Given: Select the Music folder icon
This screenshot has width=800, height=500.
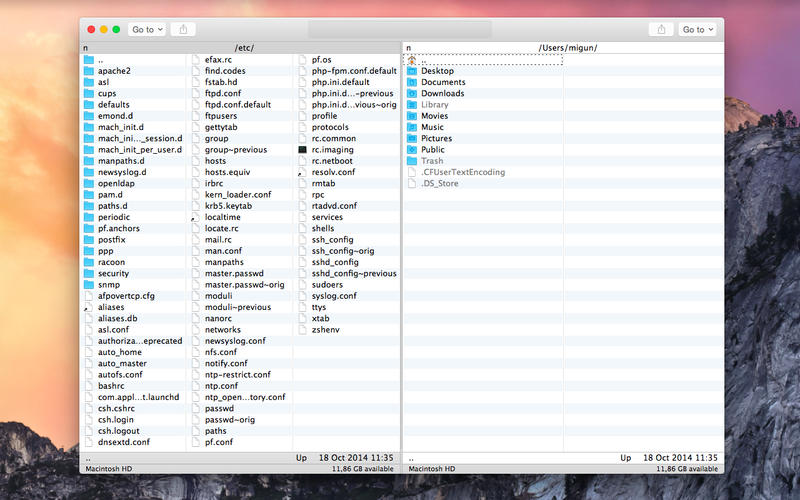Looking at the screenshot, I should [x=412, y=127].
